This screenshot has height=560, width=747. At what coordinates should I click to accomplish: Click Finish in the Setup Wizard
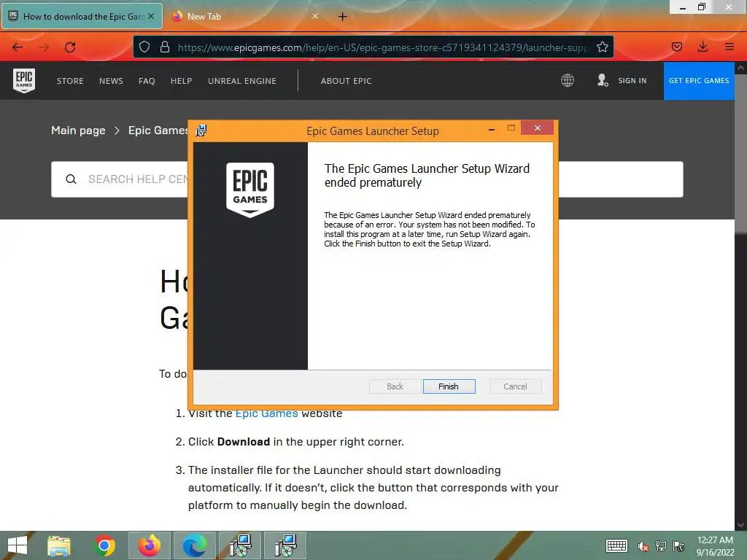(x=449, y=386)
